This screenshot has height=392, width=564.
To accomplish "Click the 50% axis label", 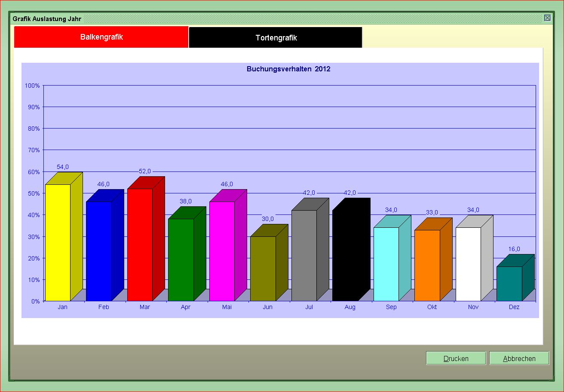I will point(34,193).
